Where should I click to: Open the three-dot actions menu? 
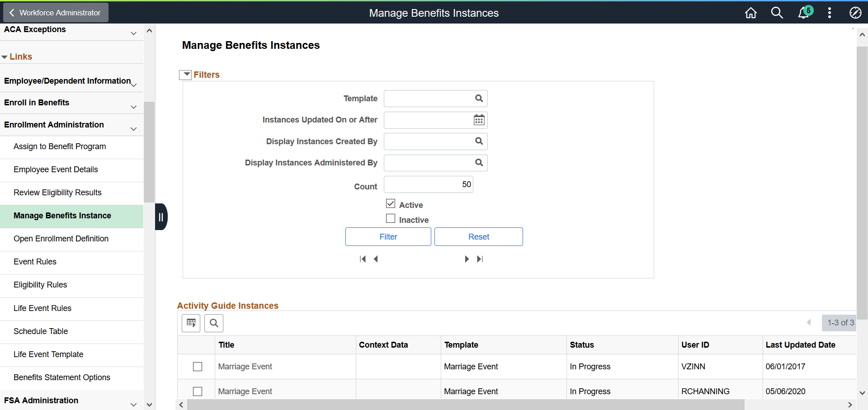coord(829,13)
